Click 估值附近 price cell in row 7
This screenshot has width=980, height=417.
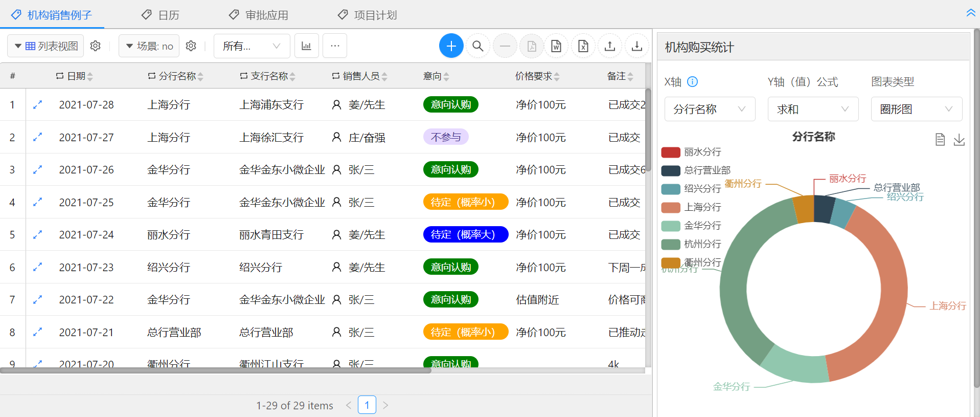[x=537, y=299]
